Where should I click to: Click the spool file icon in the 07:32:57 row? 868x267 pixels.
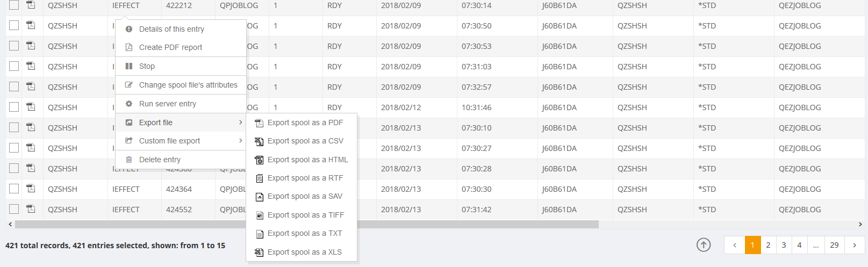[x=31, y=86]
